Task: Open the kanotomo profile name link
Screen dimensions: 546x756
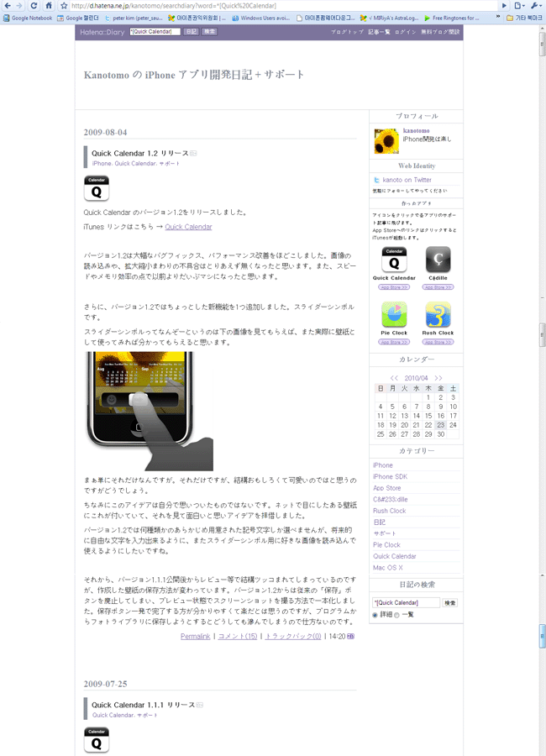Action: point(417,131)
